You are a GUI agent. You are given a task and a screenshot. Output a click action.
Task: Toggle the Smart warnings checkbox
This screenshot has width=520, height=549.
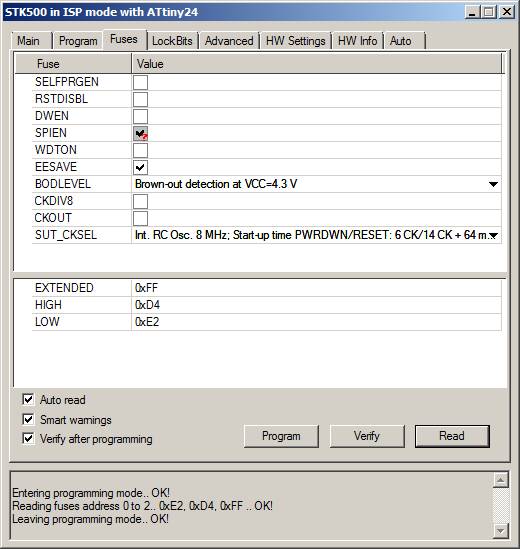28,419
